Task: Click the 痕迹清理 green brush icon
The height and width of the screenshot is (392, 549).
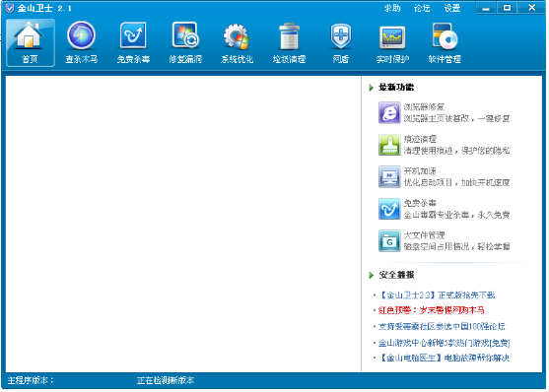Action: click(389, 145)
